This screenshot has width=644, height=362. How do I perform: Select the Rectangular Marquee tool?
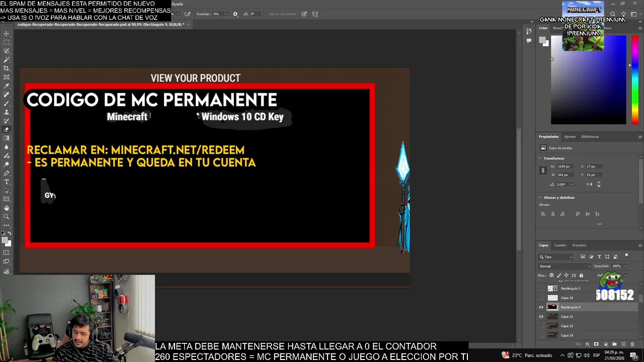click(7, 42)
